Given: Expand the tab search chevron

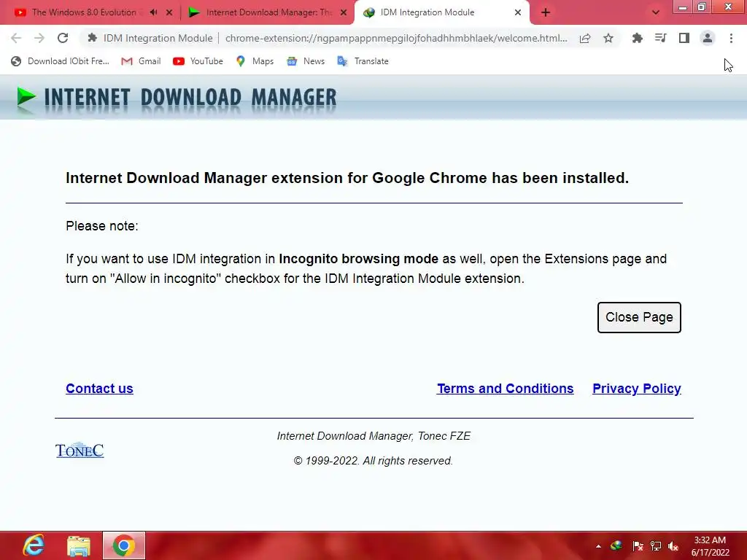Looking at the screenshot, I should point(656,12).
